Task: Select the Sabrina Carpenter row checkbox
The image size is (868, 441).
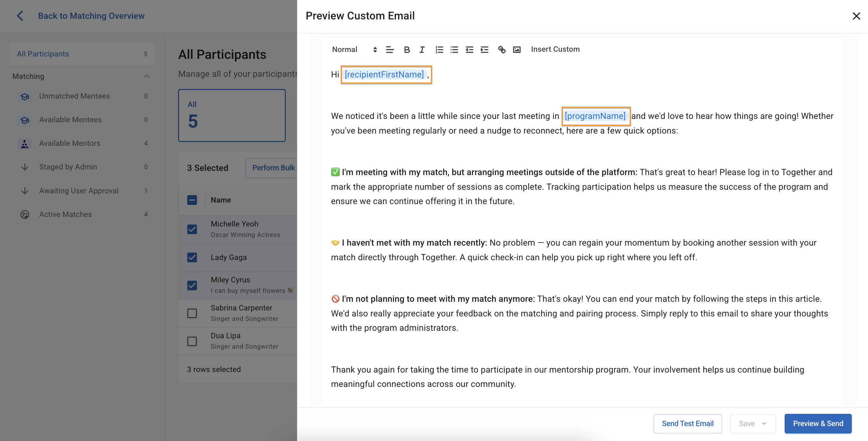Action: pyautogui.click(x=192, y=313)
